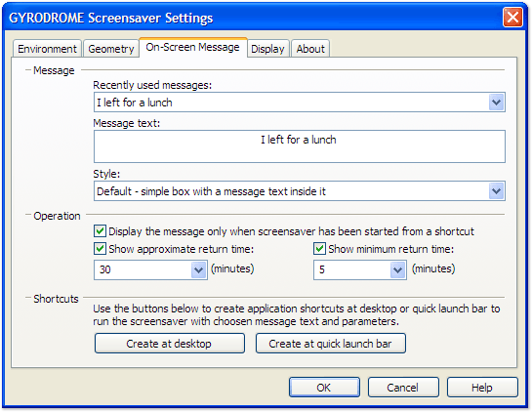
Task: Uncheck Show approximate return time
Action: pos(100,248)
